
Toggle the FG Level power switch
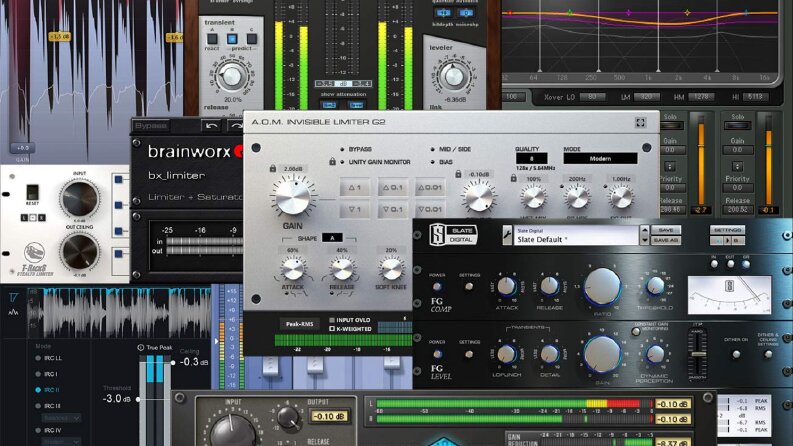[437, 354]
